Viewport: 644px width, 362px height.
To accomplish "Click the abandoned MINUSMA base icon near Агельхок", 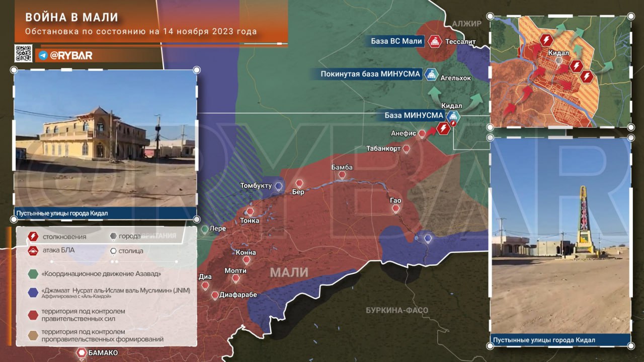I will pyautogui.click(x=431, y=75).
